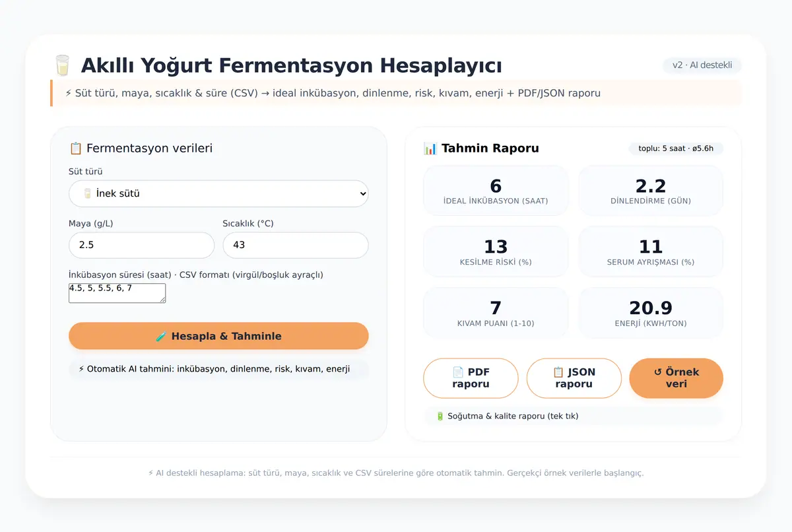Click the battery icon beside Soğutma text
Image resolution: width=792 pixels, height=532 pixels.
pos(440,416)
